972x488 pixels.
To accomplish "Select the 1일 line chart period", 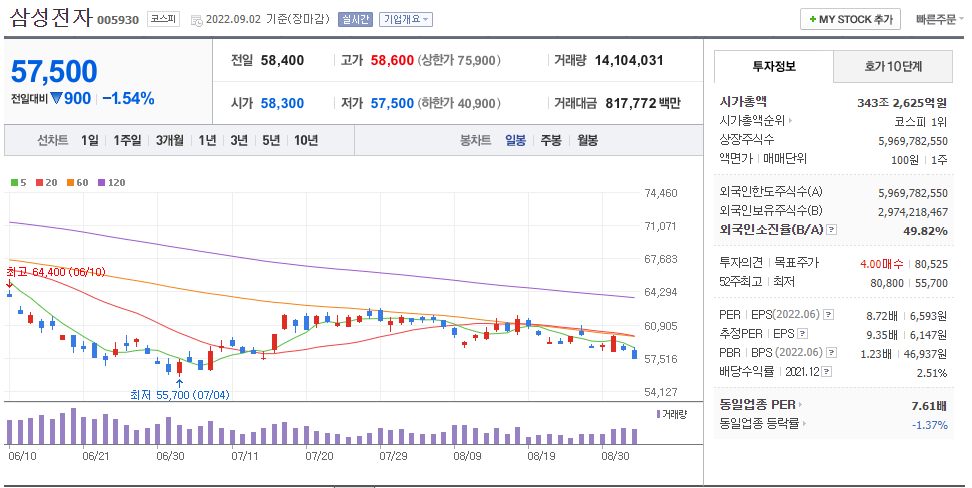I will [x=89, y=140].
